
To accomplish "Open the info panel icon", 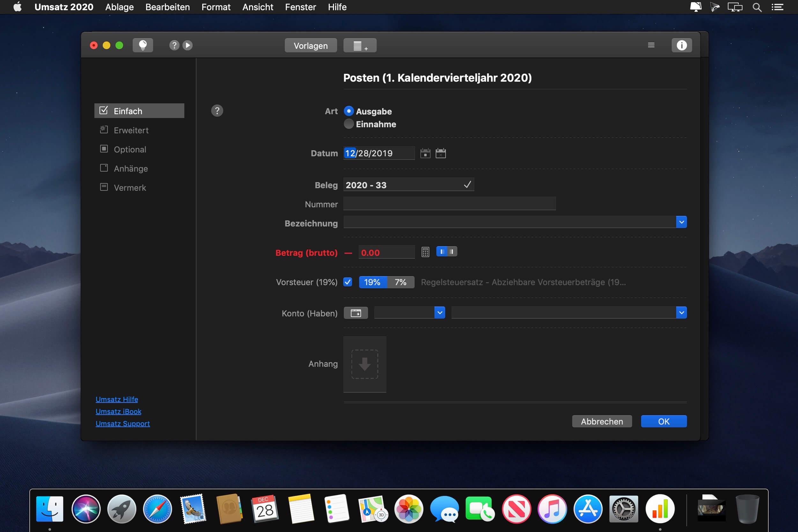I will [681, 45].
